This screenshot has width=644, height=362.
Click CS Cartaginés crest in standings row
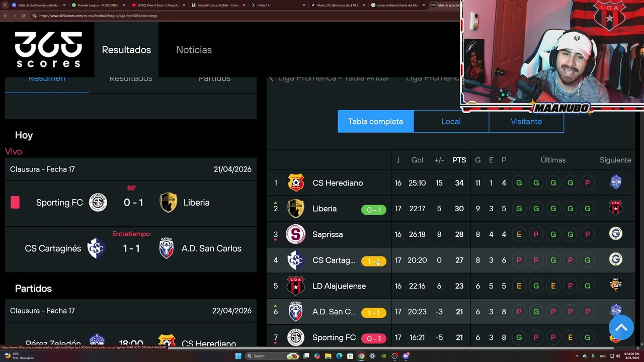(296, 260)
